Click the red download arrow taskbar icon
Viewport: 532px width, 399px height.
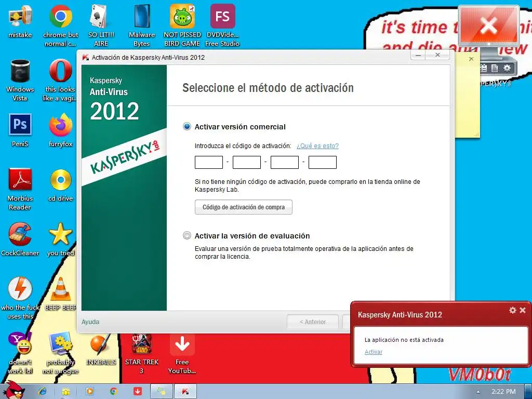[137, 392]
